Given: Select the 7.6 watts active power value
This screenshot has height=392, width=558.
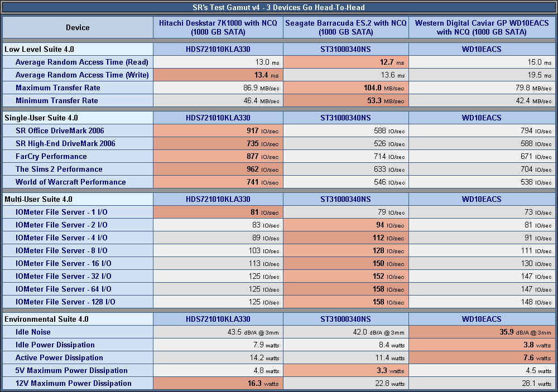Looking at the screenshot, I should coord(538,357).
